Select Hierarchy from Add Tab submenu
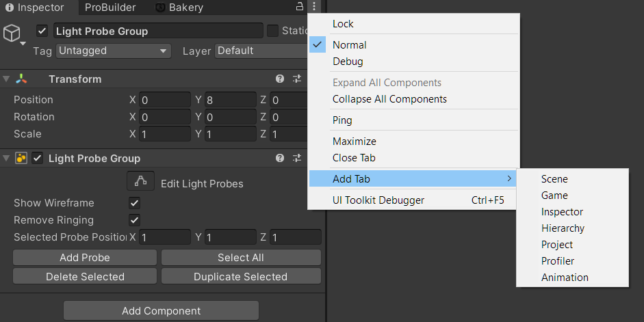The image size is (644, 322). coord(563,228)
